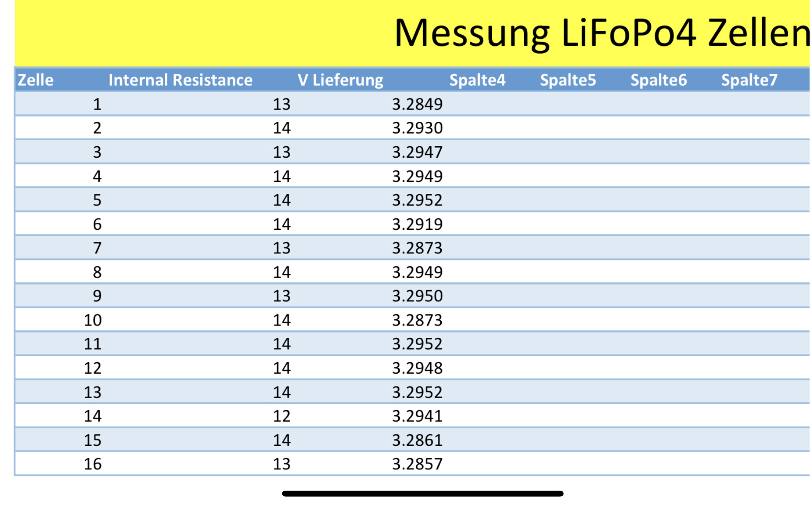Click the 'Zelle' column header
The image size is (812, 506).
(x=36, y=80)
